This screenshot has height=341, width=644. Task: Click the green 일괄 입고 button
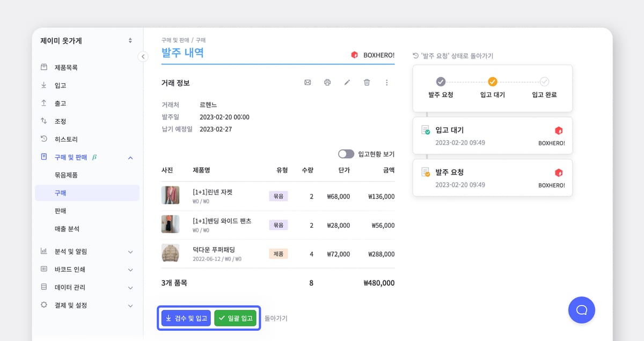tap(236, 318)
